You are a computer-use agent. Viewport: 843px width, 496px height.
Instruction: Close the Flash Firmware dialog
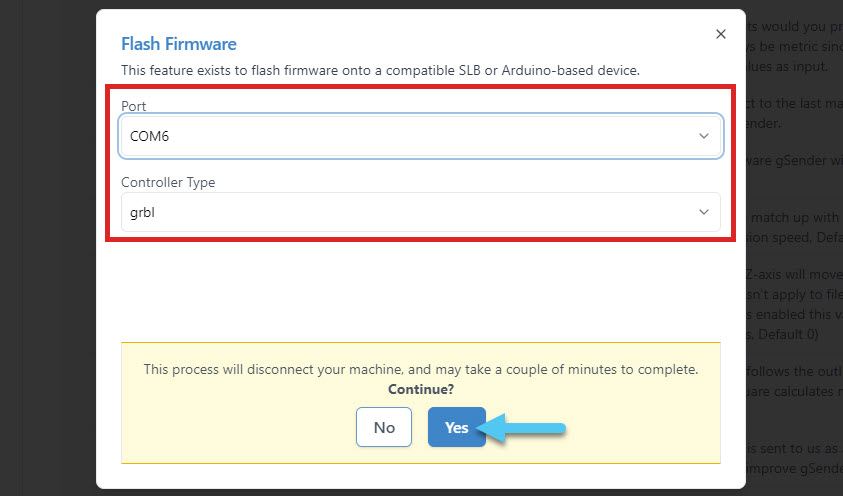pyautogui.click(x=720, y=34)
